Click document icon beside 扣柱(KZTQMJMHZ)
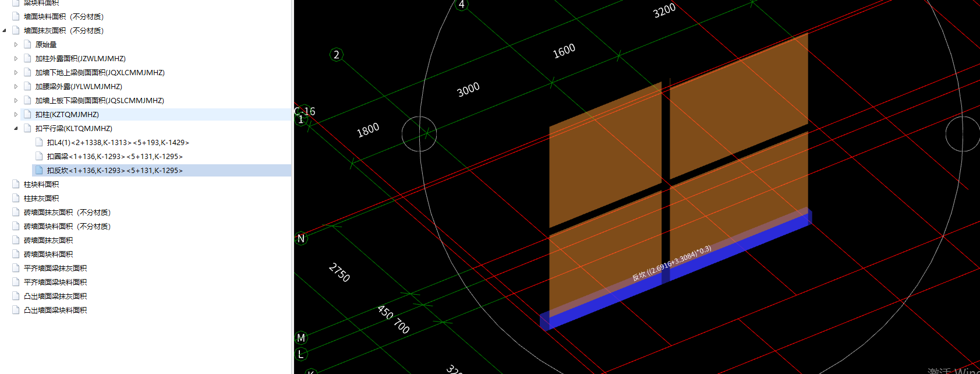Viewport: 980px width, 374px height. [27, 115]
